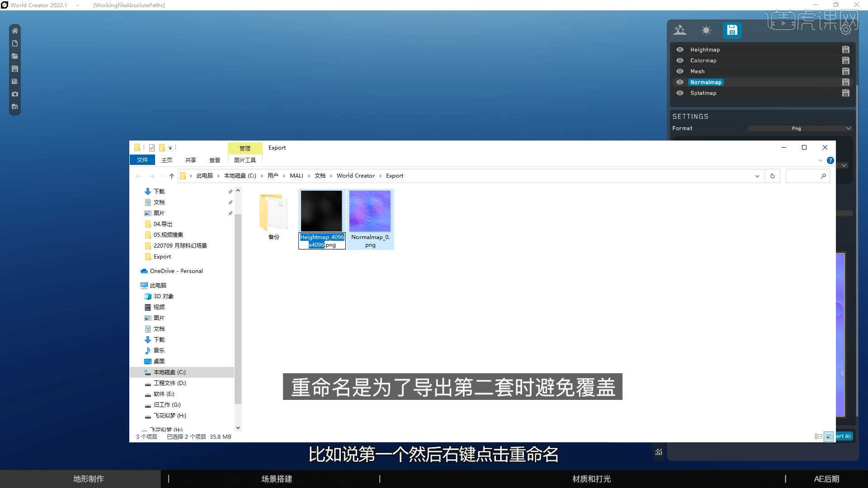
Task: Switch to the sun lighting tab icon
Action: 706,30
